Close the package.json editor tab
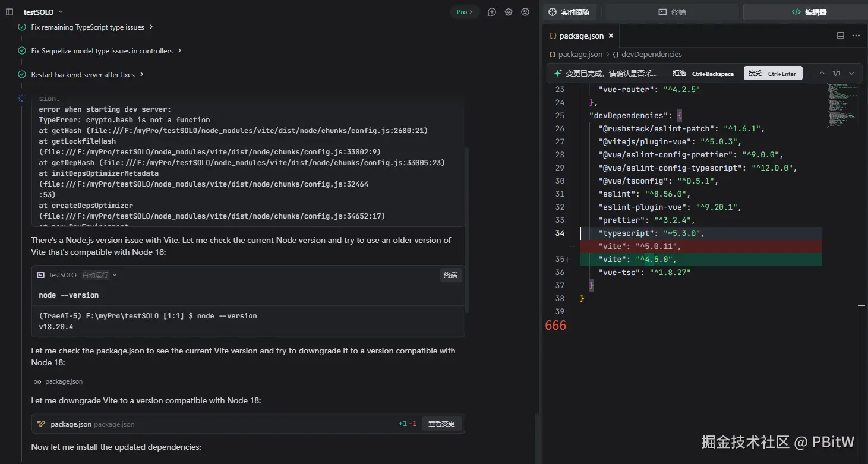Viewport: 868px width, 464px height. pos(611,36)
